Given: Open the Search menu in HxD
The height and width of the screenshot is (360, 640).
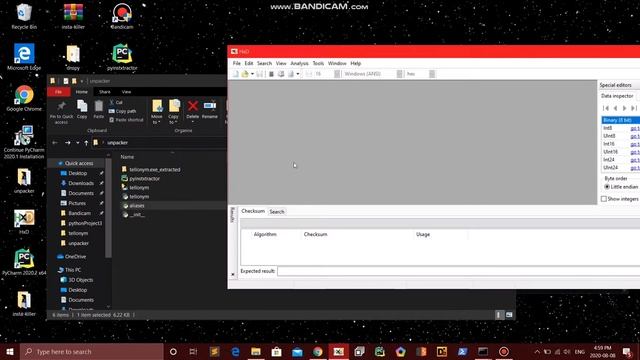Looking at the screenshot, I should [x=264, y=63].
